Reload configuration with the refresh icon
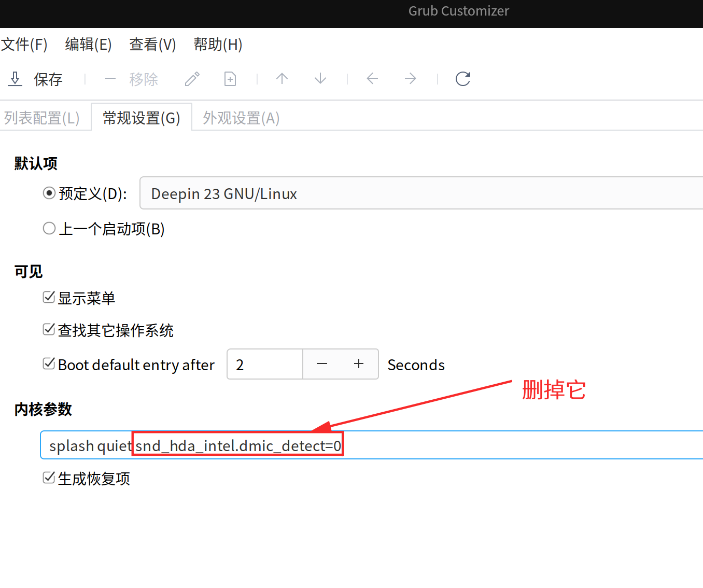The width and height of the screenshot is (703, 588). click(463, 79)
